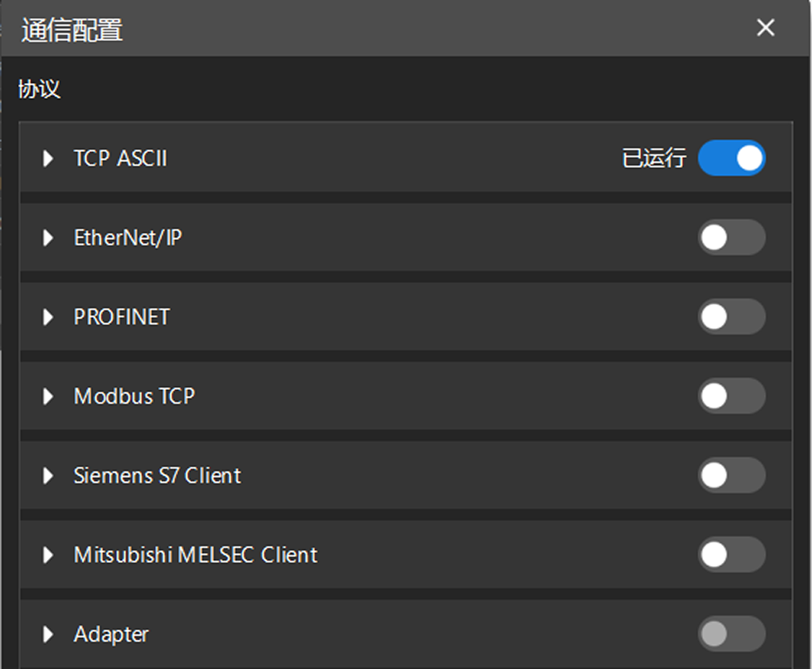Disable the TCP ASCII protocol toggle
812x669 pixels.
[x=732, y=158]
